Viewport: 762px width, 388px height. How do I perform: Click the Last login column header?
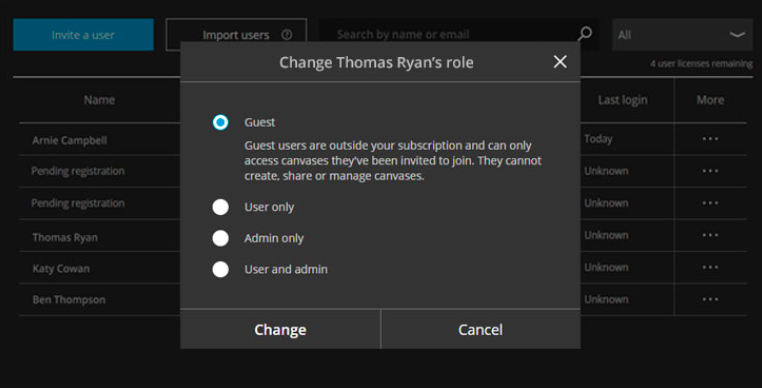click(623, 100)
